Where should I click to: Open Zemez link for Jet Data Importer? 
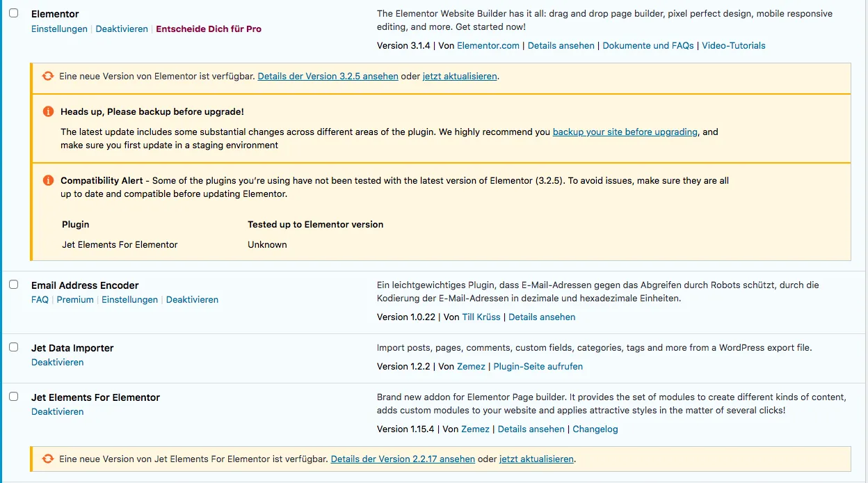(471, 367)
